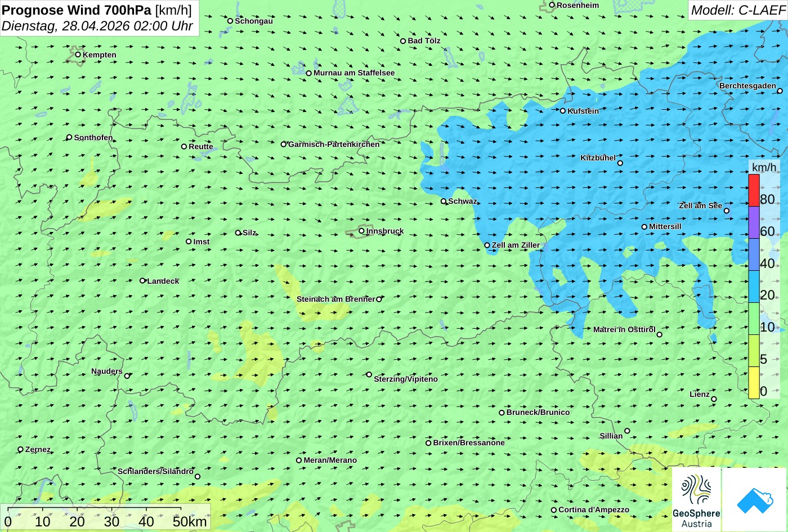Click the 'Modell: C-LAEF' label
This screenshot has height=532, width=788.
pos(738,10)
